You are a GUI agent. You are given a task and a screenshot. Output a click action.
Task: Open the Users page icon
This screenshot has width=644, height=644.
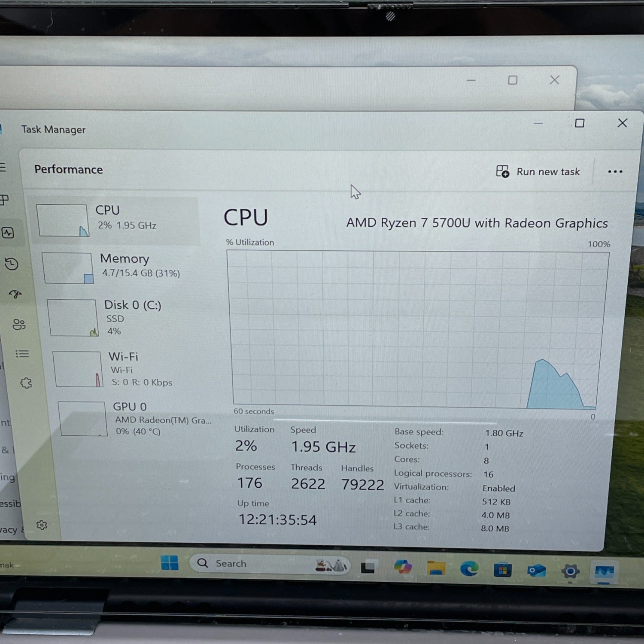click(19, 324)
